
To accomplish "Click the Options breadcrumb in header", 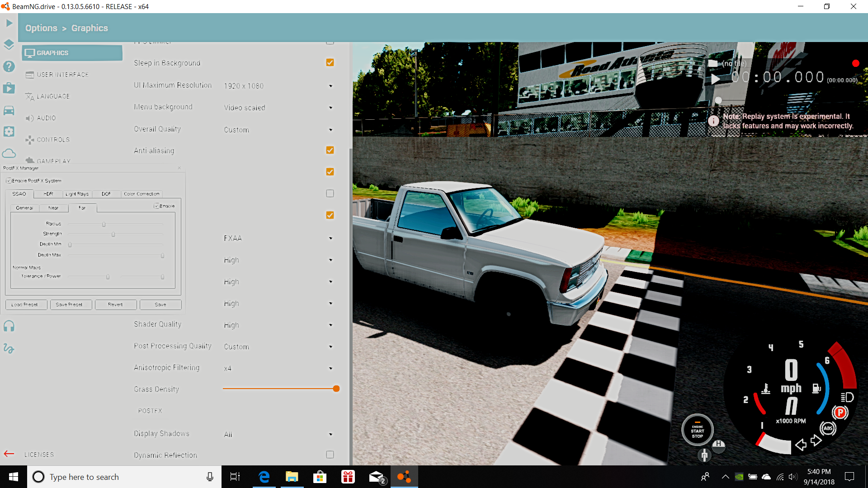I will coord(41,28).
